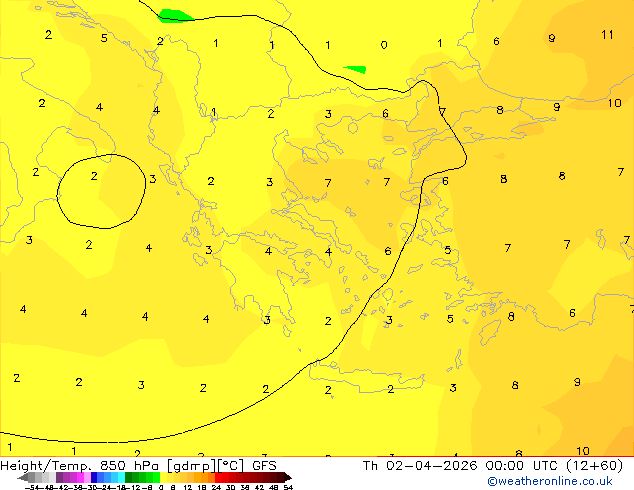Viewport: 634px width, 490px height.
Task: Pick the yellow swatch in the legend
Action: coord(163,477)
